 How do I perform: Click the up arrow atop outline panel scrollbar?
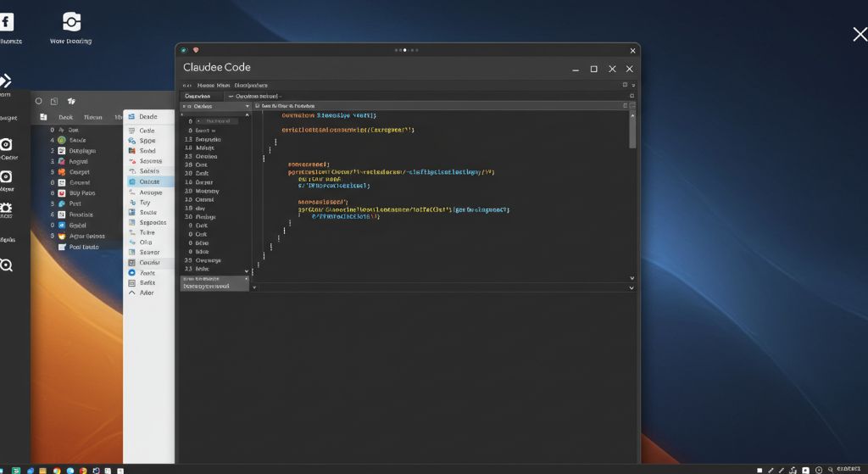point(247,114)
